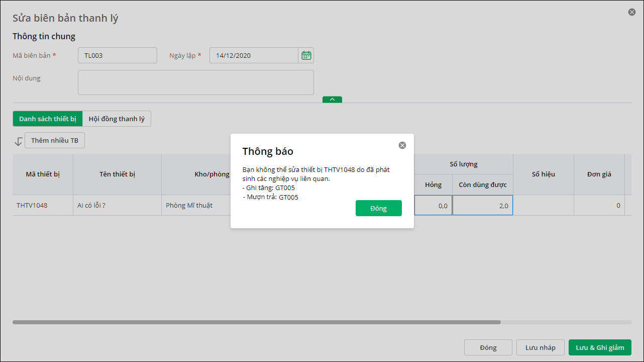This screenshot has width=644, height=362.
Task: Edit the Hỏng quantity cell
Action: tap(433, 205)
